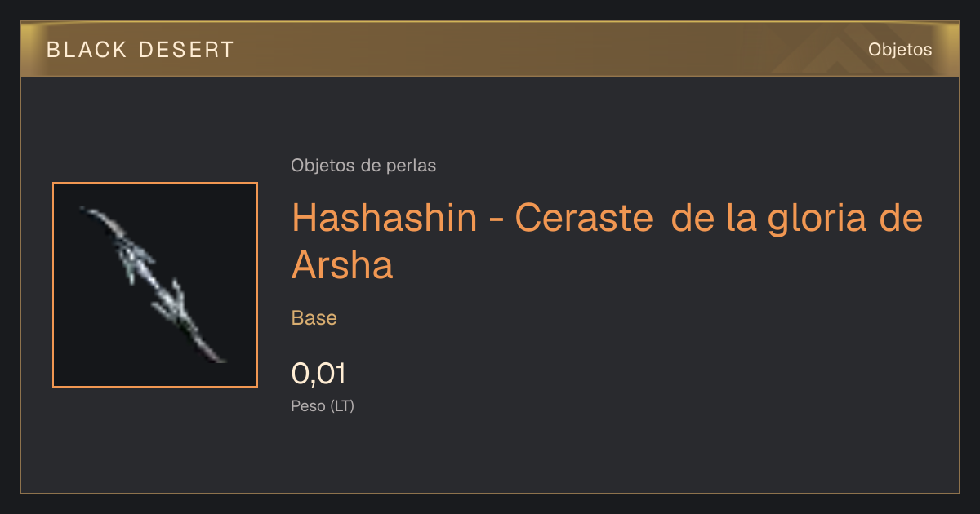Select the word Arsha in the title's second line

click(342, 266)
